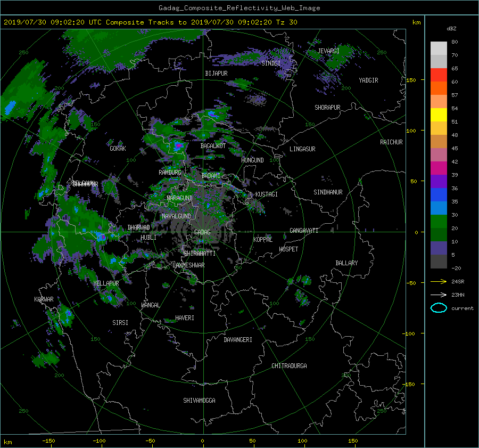Pick the bright green 20-30 dBZ legend swatch
479x448 pixels.
tap(439, 221)
